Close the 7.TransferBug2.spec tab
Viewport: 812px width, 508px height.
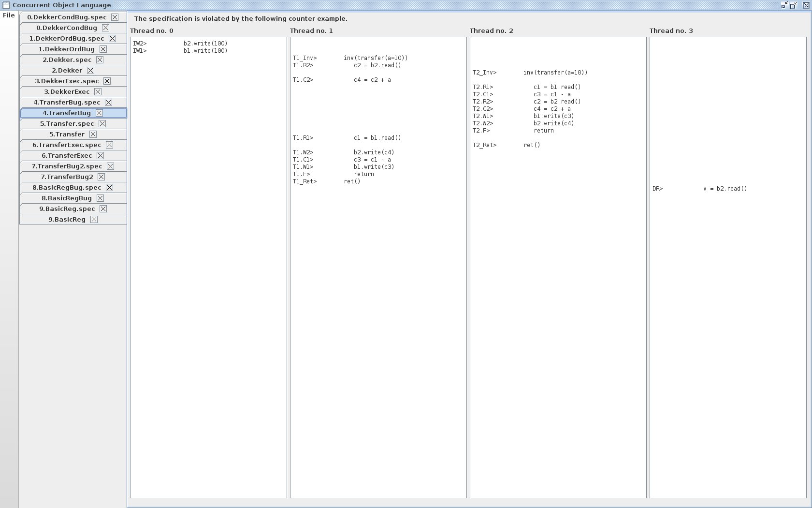tap(110, 166)
